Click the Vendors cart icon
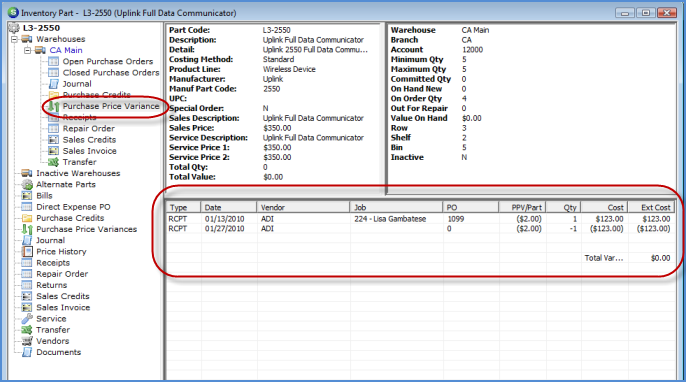The image size is (686, 382). coord(27,341)
